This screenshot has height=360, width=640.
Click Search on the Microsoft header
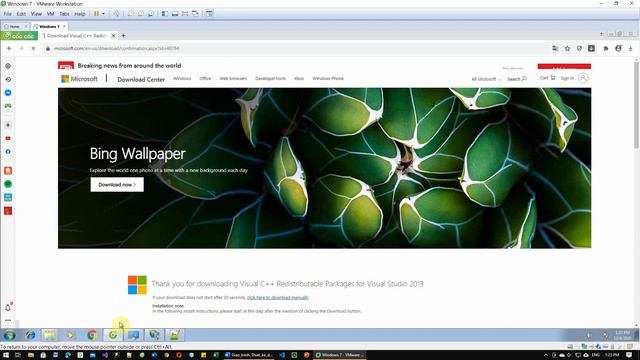(517, 79)
